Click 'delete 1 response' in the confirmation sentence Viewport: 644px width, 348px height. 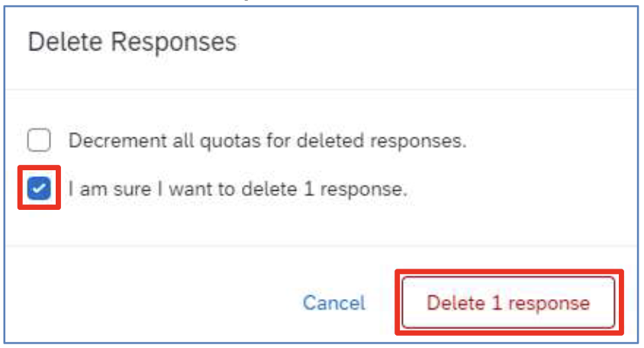point(324,189)
